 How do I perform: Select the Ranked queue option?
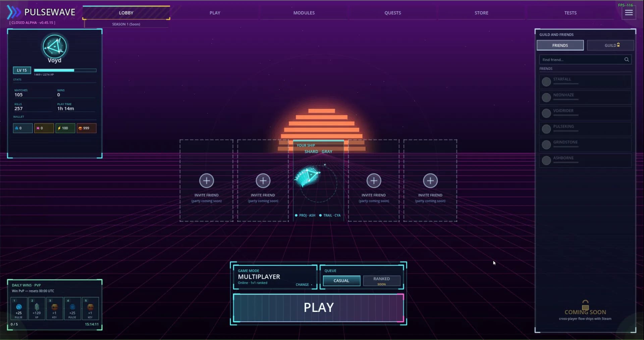point(382,281)
